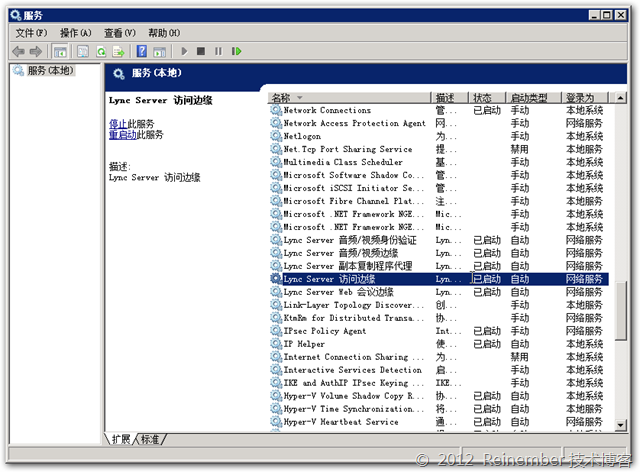The width and height of the screenshot is (640, 472).
Task: Open the Properties toolbar icon
Action: (83, 51)
